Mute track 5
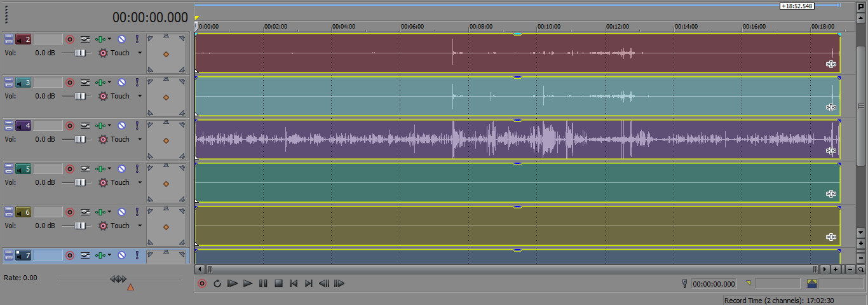This screenshot has width=868, height=305. click(121, 169)
